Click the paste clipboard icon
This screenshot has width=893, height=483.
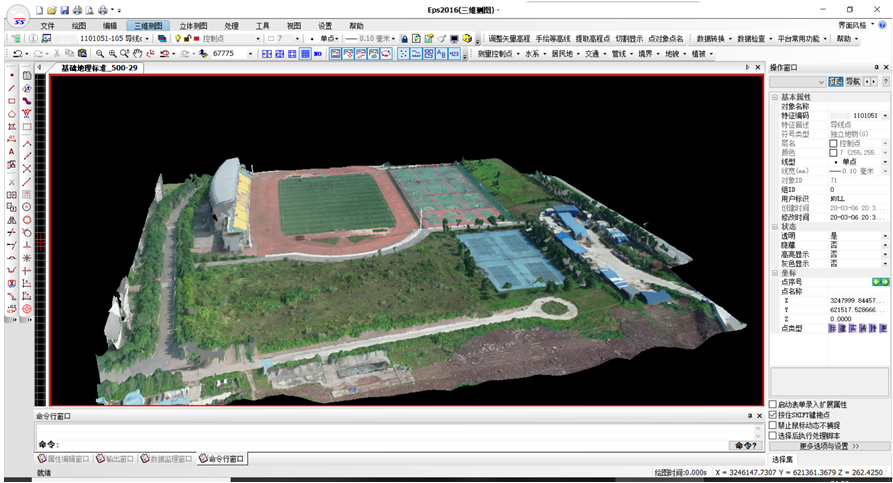tap(82, 54)
